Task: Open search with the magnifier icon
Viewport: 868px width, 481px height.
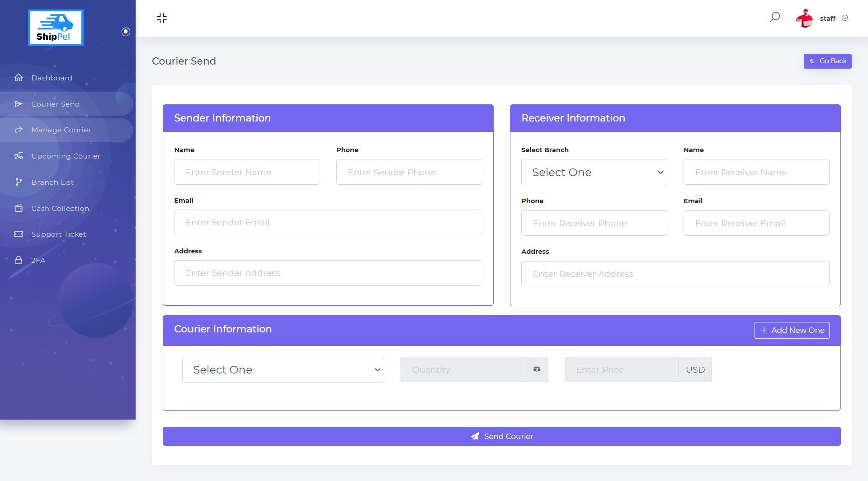Action: 775,17
